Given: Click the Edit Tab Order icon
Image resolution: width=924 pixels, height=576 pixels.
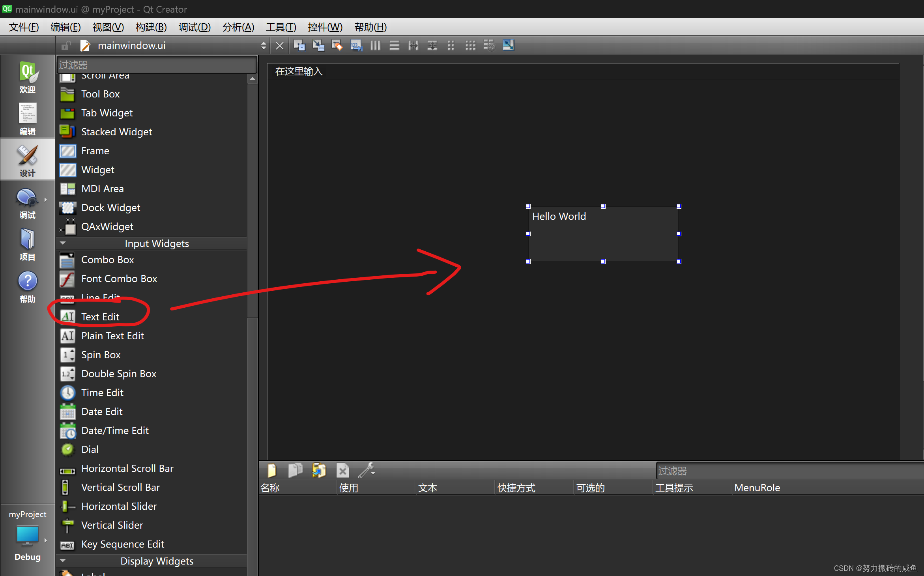Looking at the screenshot, I should click(356, 45).
